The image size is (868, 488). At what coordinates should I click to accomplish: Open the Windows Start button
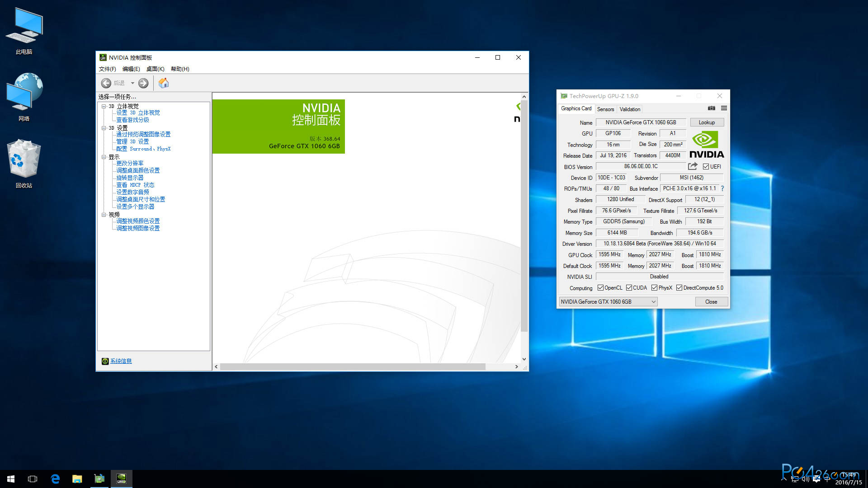pyautogui.click(x=11, y=479)
